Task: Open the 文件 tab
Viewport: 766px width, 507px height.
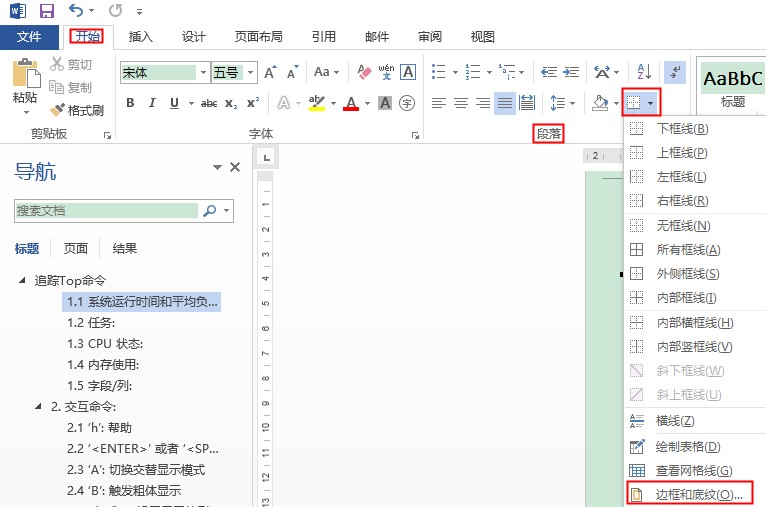Action: (x=29, y=37)
